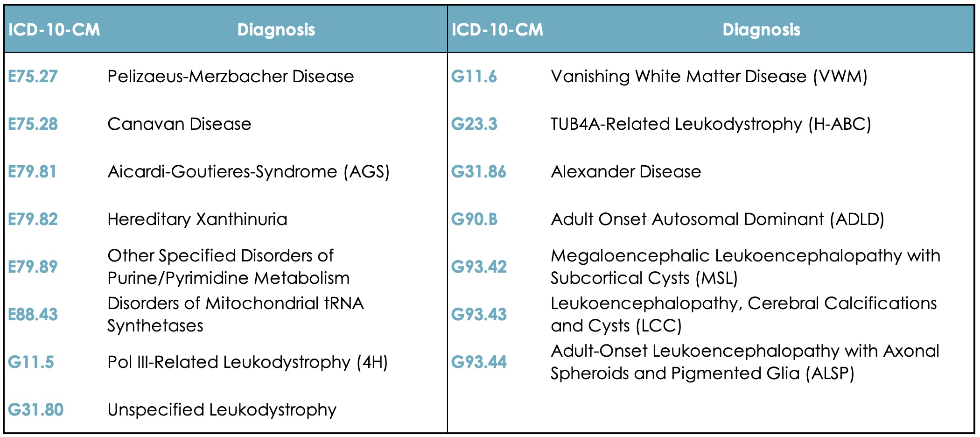The image size is (980, 437).
Task: Select code E79.82
Action: coord(33,219)
